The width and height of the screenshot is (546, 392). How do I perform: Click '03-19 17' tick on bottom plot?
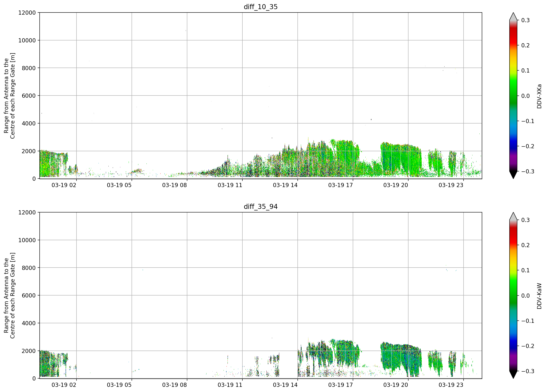point(340,385)
